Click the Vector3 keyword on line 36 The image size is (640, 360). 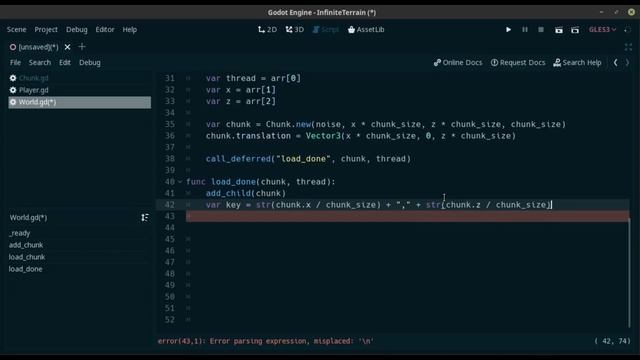coord(323,136)
